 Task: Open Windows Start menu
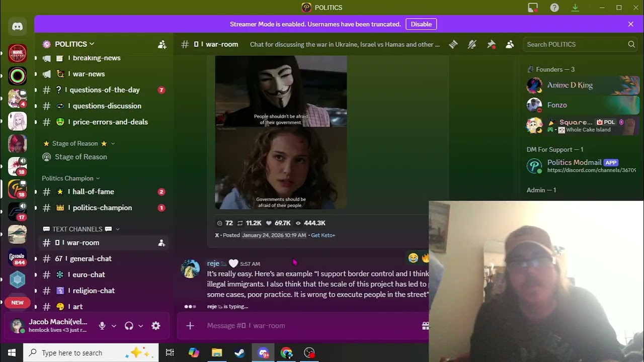(12, 353)
